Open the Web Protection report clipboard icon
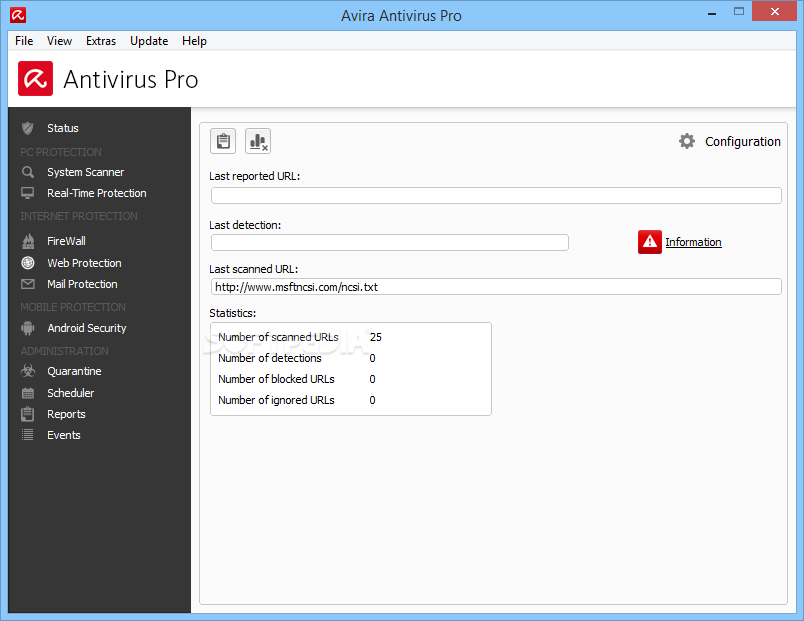The image size is (804, 621). (223, 141)
